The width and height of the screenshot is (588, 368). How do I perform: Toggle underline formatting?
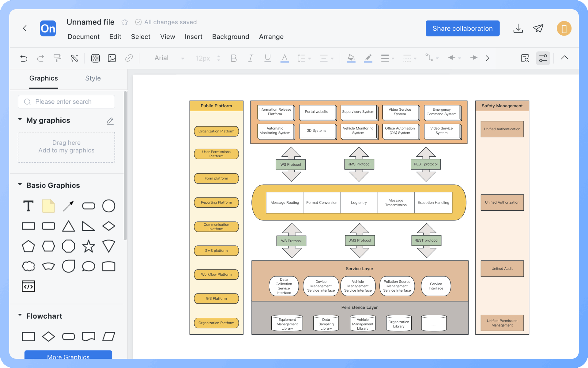(x=268, y=58)
